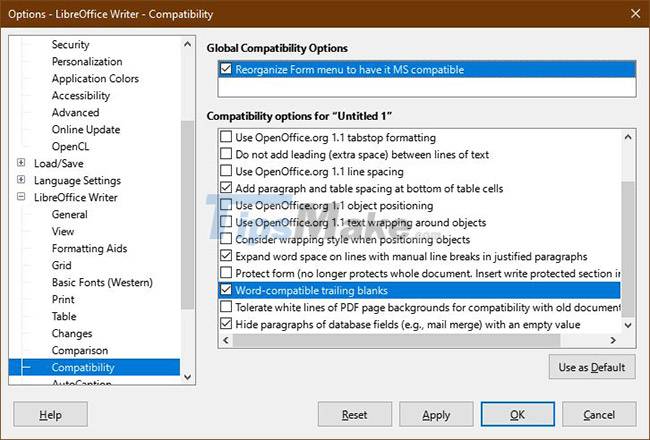Select Security in the options tree
This screenshot has width=650, height=440.
point(70,44)
